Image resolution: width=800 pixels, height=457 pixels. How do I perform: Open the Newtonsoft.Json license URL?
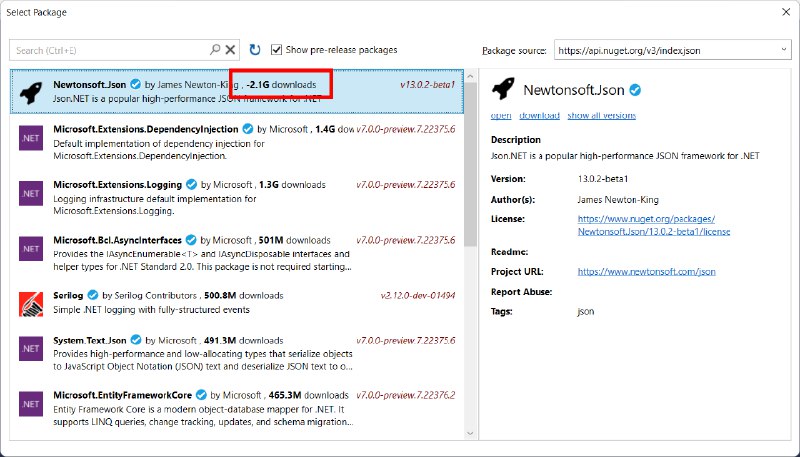654,225
